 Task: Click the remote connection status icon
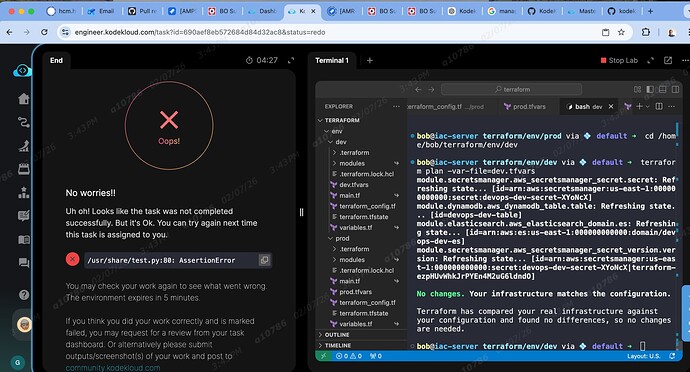(323, 356)
